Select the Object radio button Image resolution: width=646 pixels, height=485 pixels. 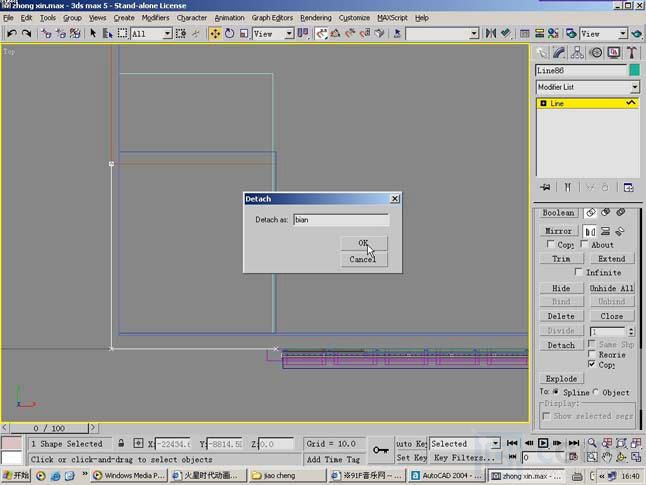point(596,392)
